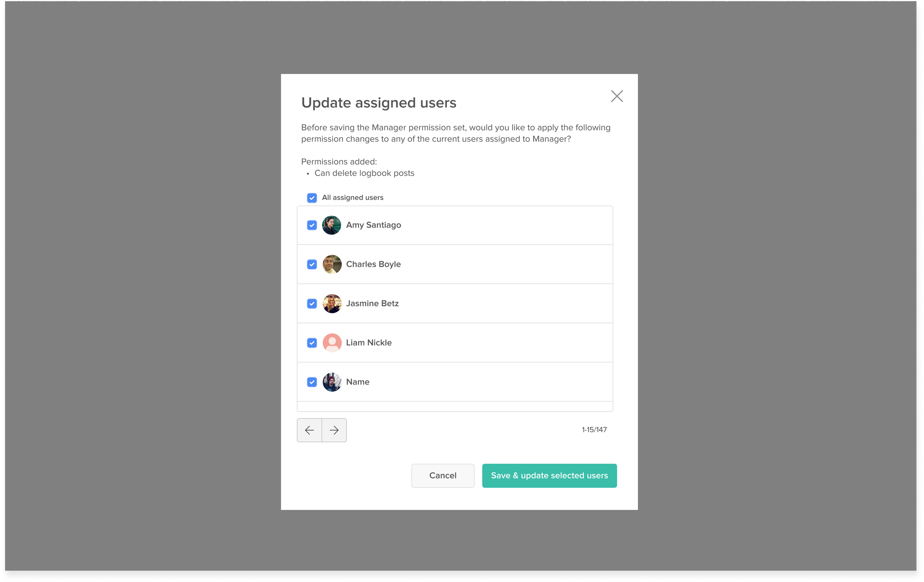
Task: Click the avatar next to Name
Action: click(x=332, y=382)
